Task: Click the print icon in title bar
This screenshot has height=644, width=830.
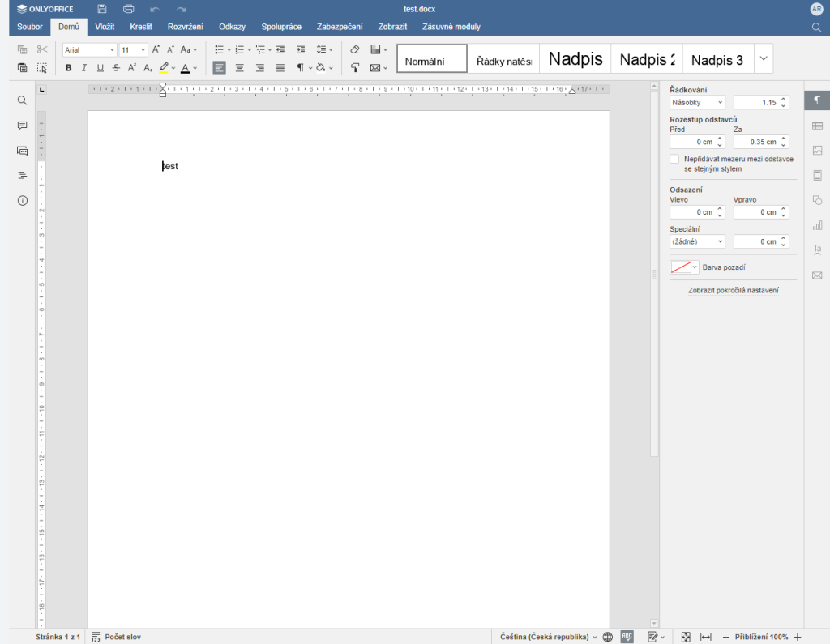Action: click(128, 9)
